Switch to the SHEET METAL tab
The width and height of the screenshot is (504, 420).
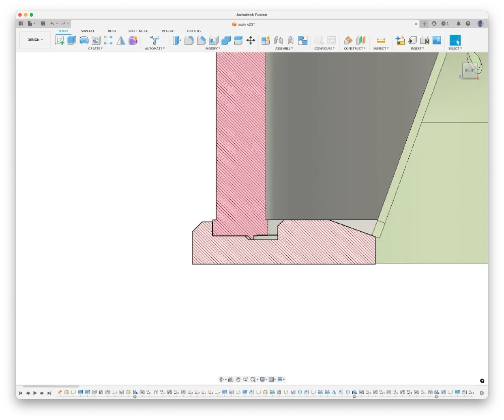point(139,31)
